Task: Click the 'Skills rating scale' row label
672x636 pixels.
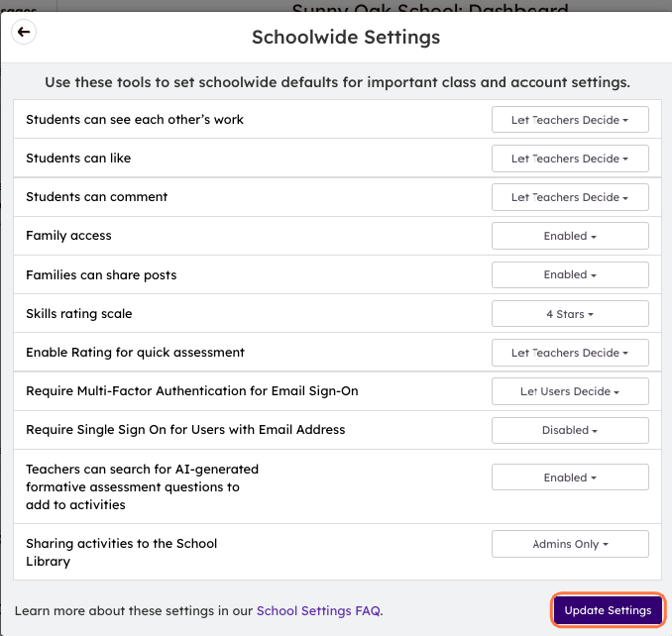Action: [78, 314]
